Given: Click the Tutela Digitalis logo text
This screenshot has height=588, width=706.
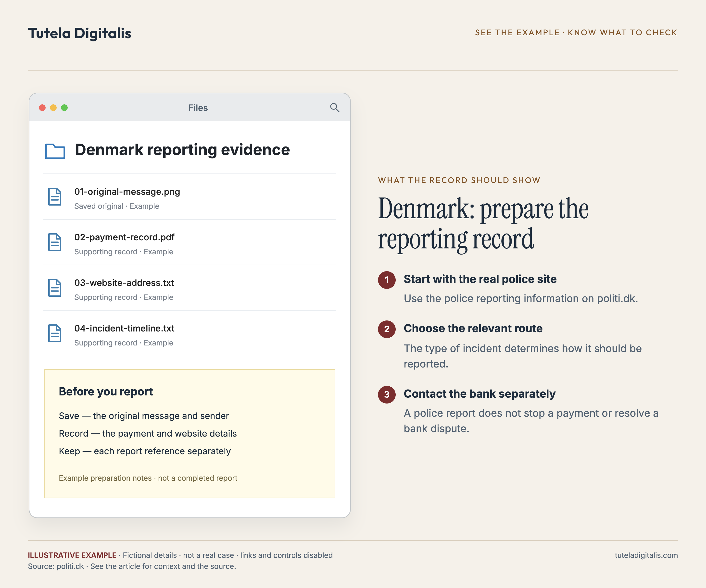Looking at the screenshot, I should click(x=80, y=33).
